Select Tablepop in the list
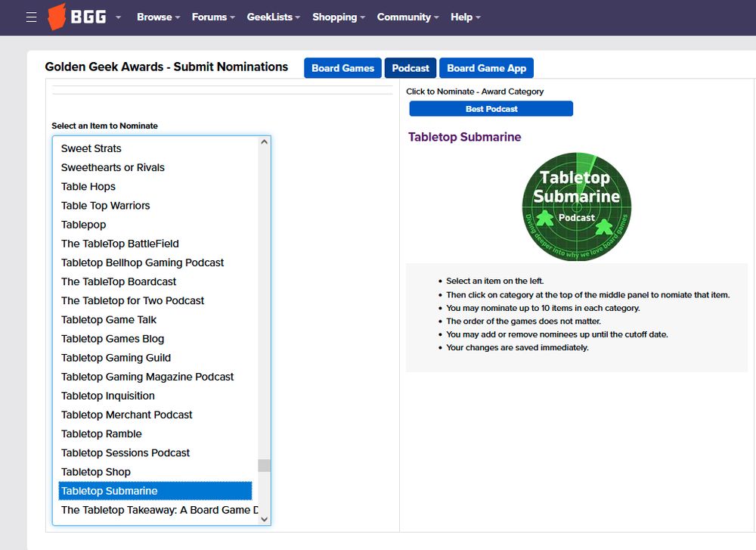This screenshot has height=550, width=756. click(x=155, y=225)
